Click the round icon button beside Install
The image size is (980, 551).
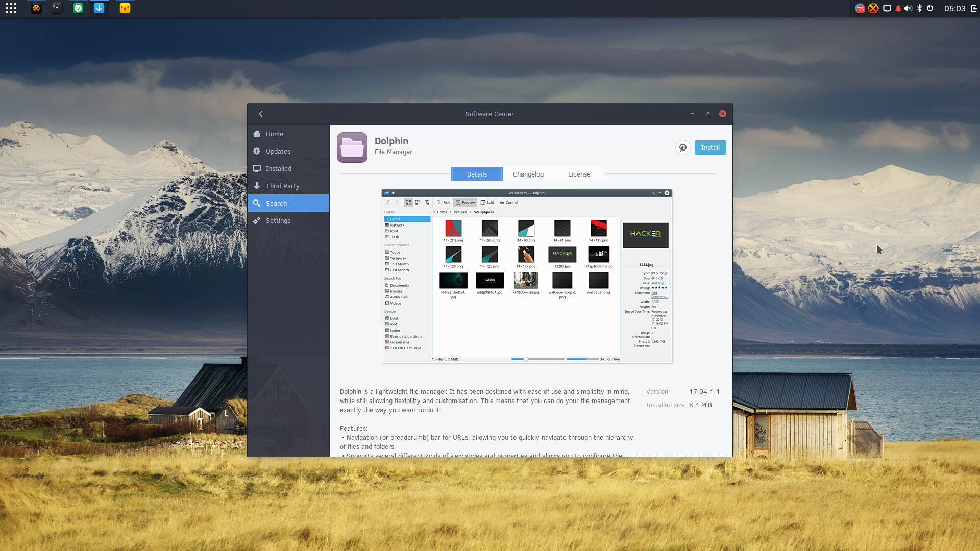683,147
